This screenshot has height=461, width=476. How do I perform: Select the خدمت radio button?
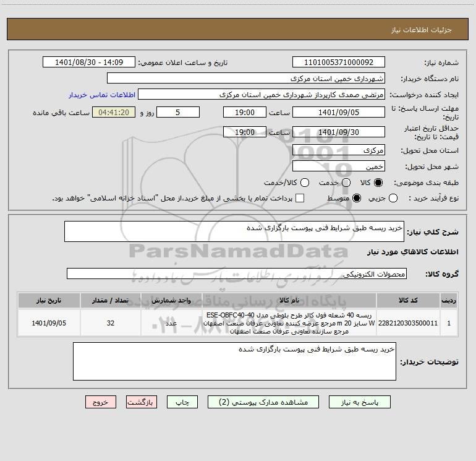coord(346,183)
